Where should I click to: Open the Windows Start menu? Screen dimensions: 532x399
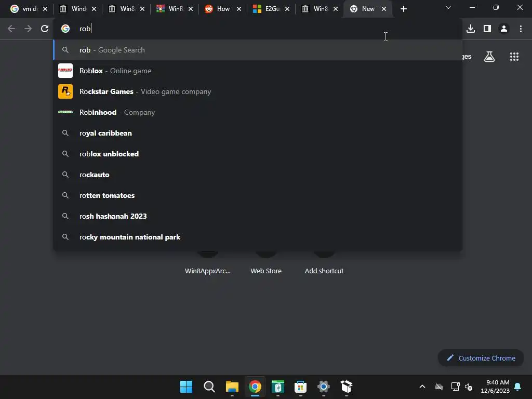tap(186, 387)
